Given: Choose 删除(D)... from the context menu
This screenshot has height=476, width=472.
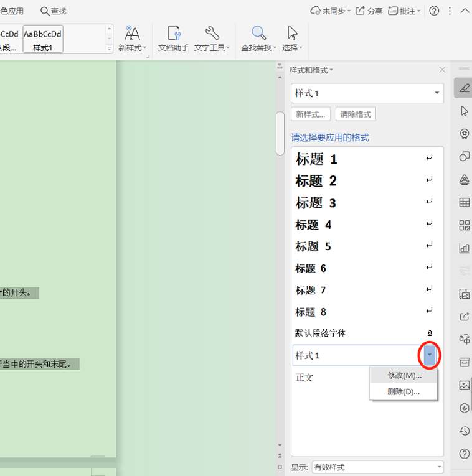Looking at the screenshot, I should click(x=404, y=391).
